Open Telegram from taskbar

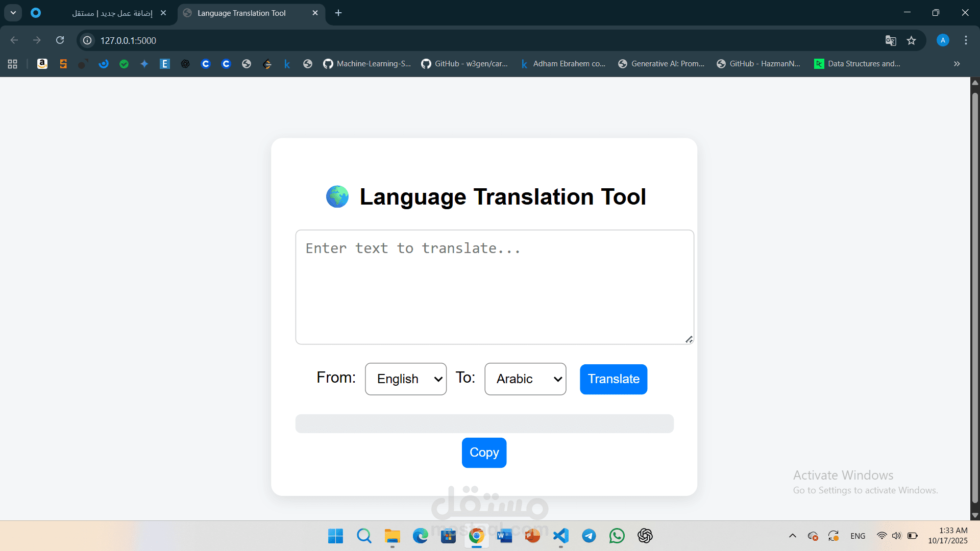[589, 536]
